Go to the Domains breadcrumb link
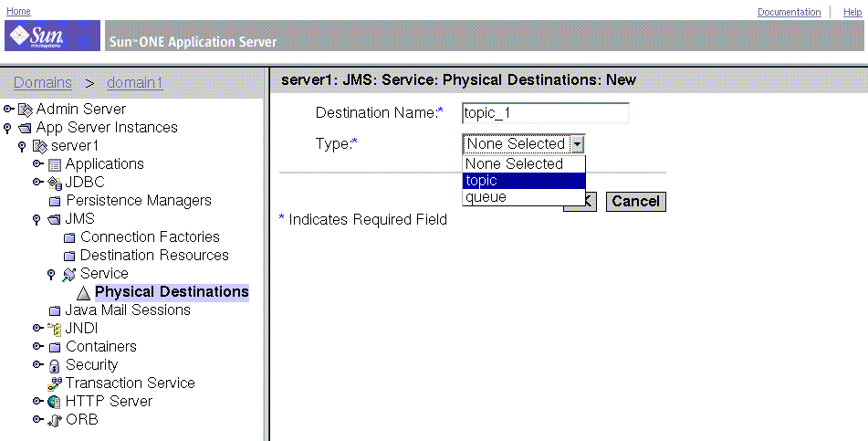The image size is (868, 441). (43, 82)
